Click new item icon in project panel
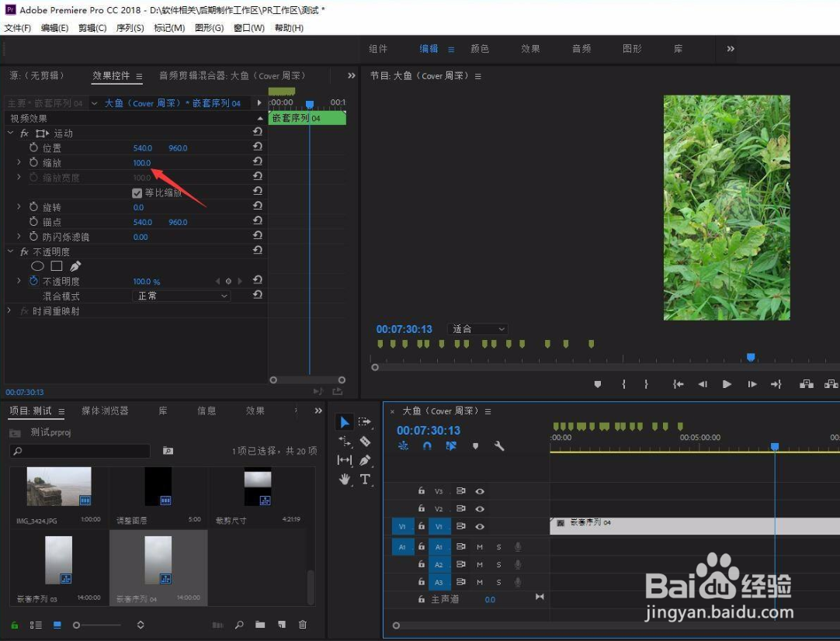The width and height of the screenshot is (840, 641). (x=282, y=625)
